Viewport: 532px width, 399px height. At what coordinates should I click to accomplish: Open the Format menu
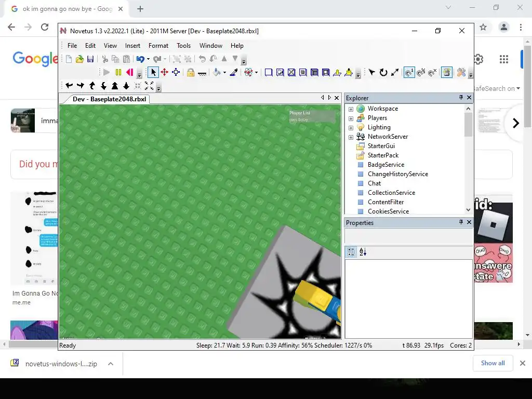[x=158, y=46]
